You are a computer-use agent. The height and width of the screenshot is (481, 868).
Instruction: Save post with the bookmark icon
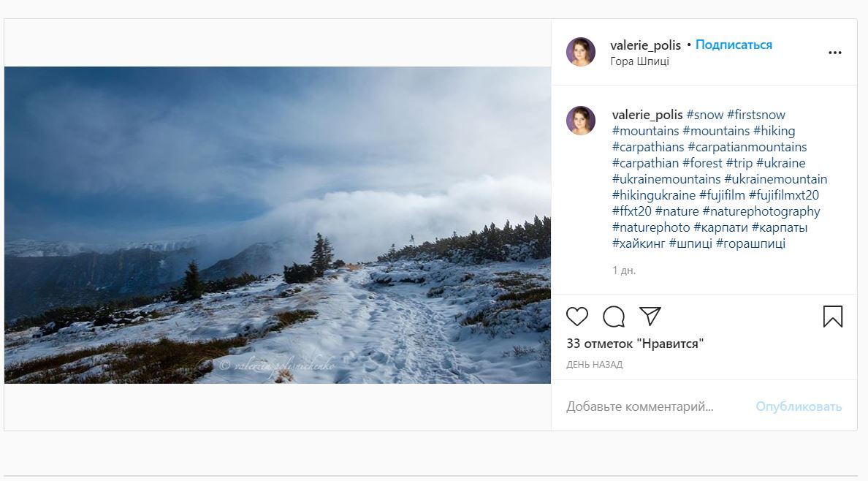[x=833, y=317]
